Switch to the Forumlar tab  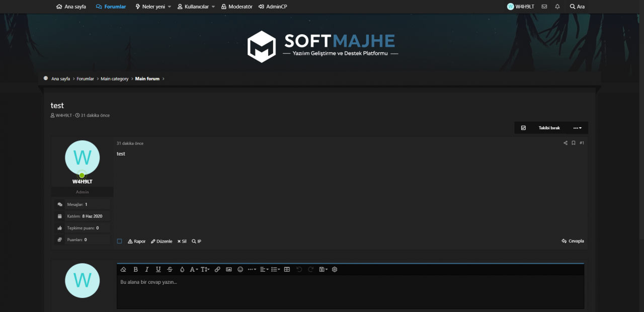tap(111, 7)
